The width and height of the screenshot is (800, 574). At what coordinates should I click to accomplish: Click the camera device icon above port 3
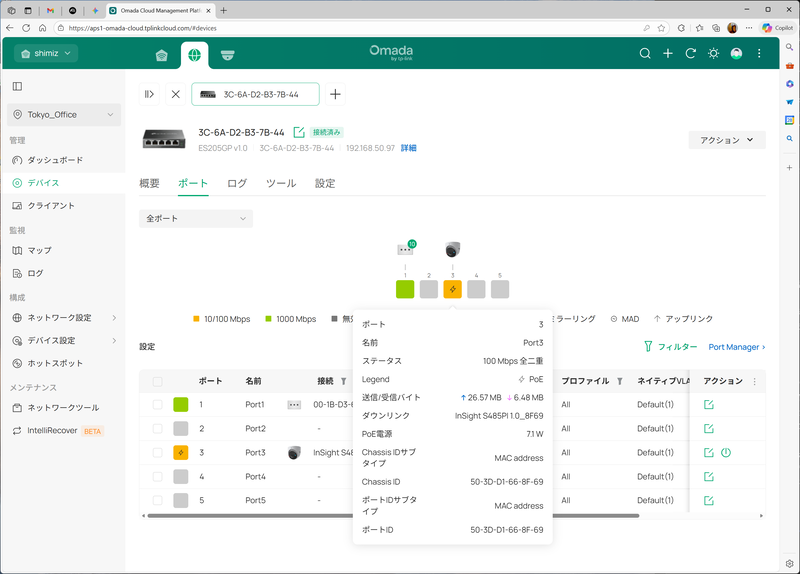tap(453, 249)
